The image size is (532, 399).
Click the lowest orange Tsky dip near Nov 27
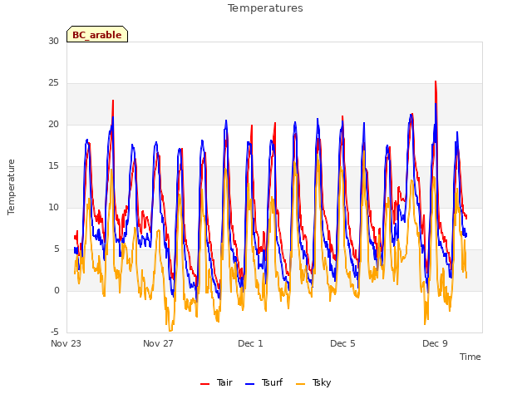click(x=170, y=331)
